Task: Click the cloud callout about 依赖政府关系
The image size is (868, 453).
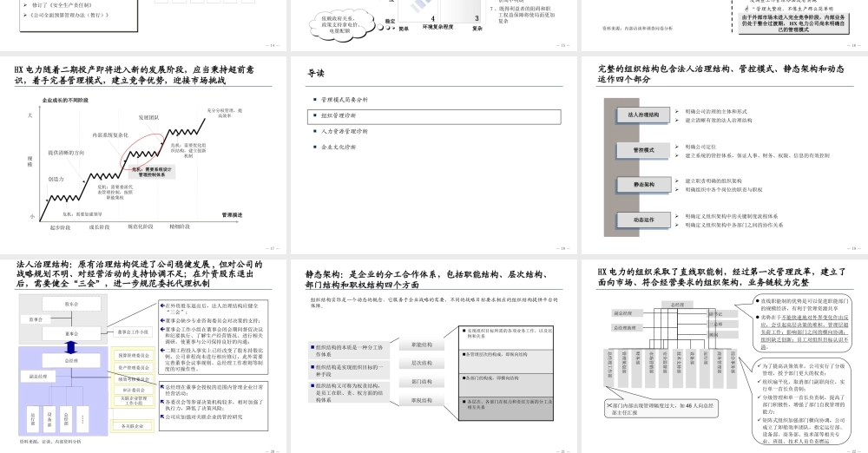Action: click(x=340, y=25)
